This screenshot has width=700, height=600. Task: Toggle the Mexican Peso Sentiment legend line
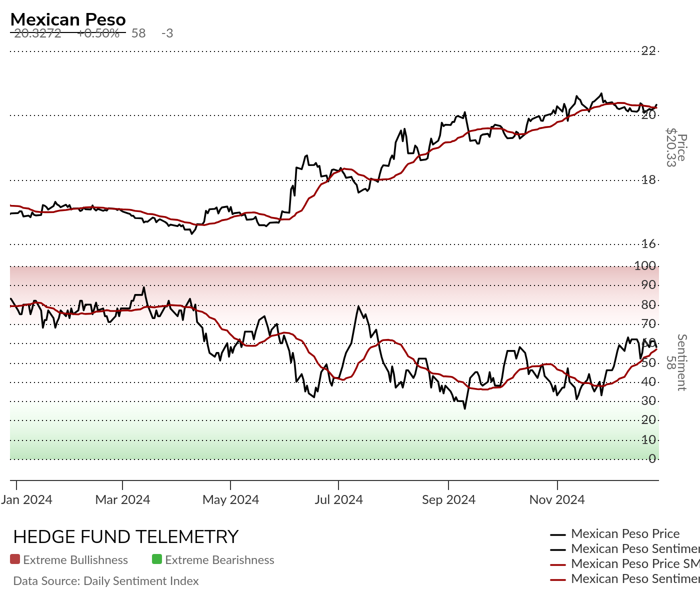tap(625, 549)
